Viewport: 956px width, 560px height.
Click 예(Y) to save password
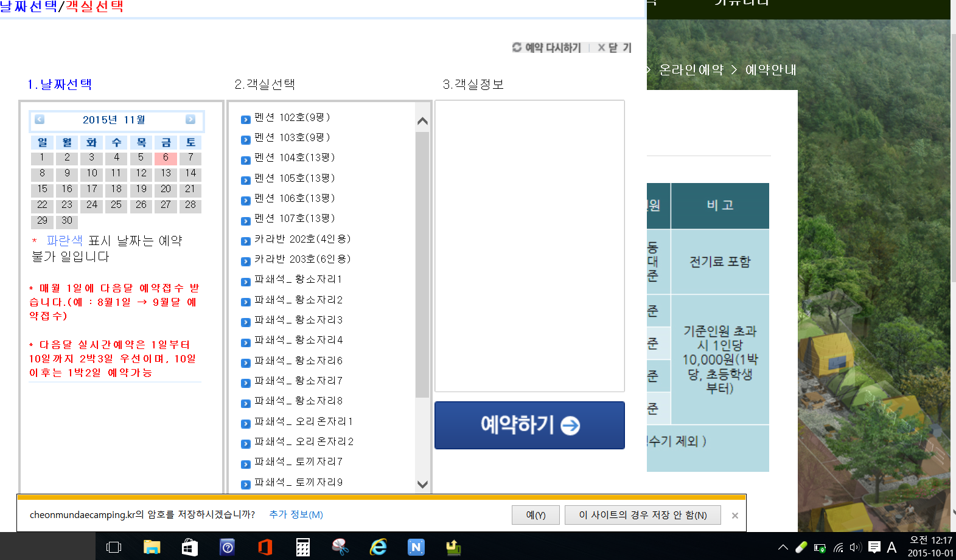click(536, 515)
